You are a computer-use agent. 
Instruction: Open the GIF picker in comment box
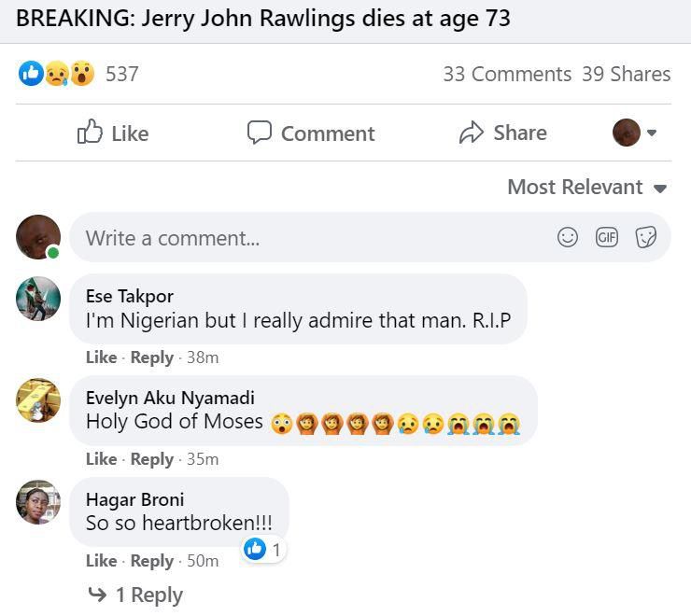[x=607, y=237]
